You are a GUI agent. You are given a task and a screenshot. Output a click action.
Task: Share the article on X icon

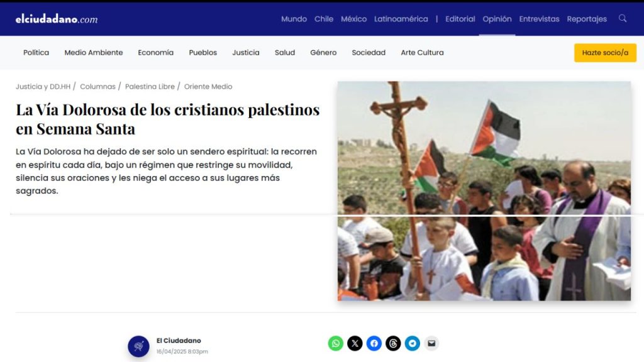coord(355,343)
